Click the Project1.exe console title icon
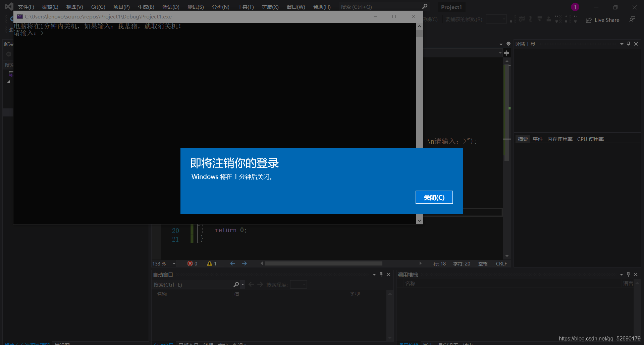644x345 pixels. (20, 16)
